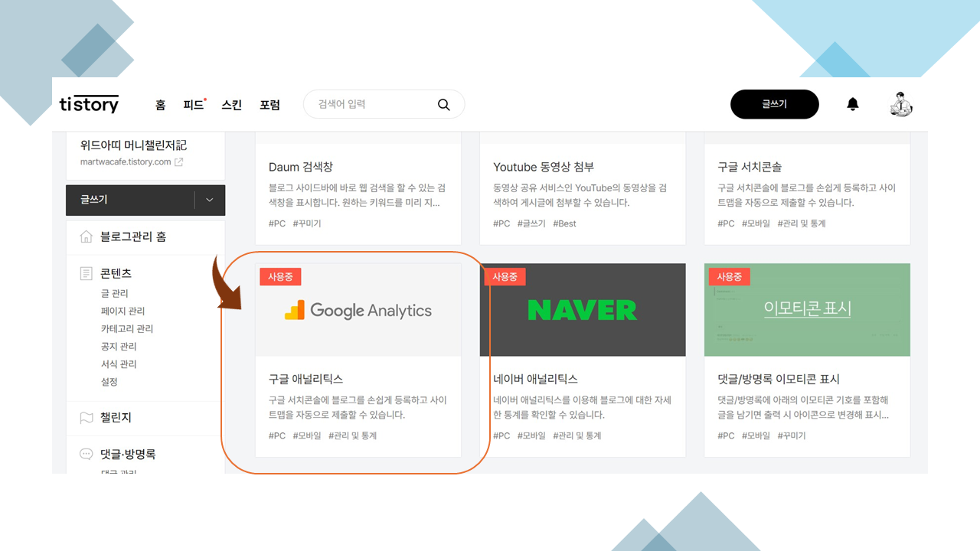Open the 구글 서치콘솔 plugin title

pyautogui.click(x=750, y=167)
